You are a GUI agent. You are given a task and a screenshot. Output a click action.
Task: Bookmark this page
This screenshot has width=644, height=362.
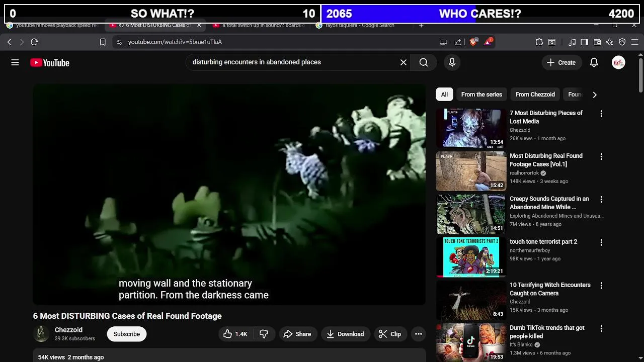click(x=103, y=42)
